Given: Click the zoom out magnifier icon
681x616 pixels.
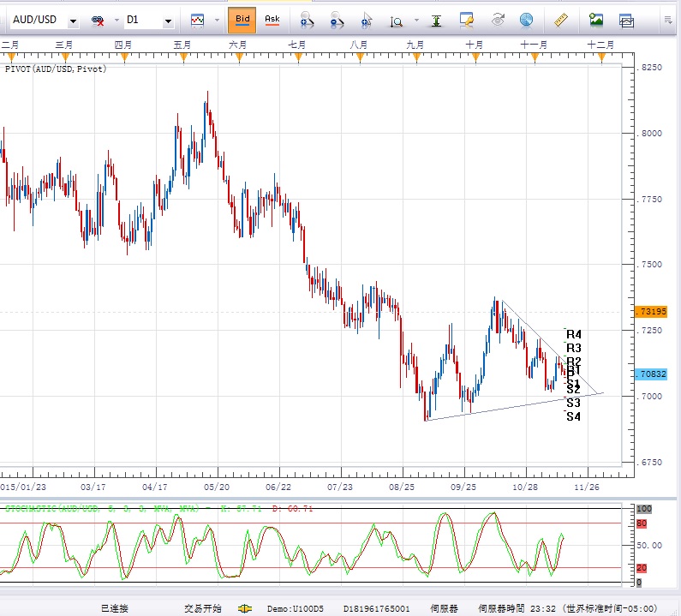Looking at the screenshot, I should pyautogui.click(x=338, y=19).
